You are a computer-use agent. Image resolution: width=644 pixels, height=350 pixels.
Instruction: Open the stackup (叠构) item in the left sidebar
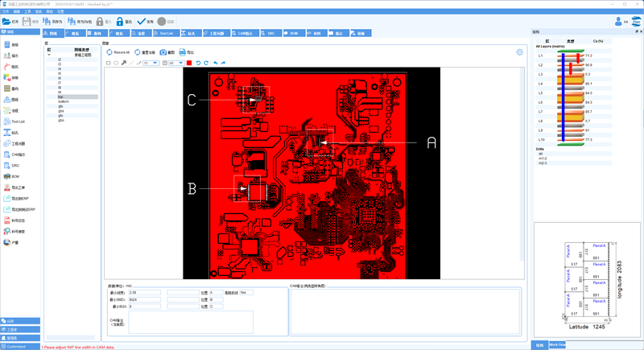[11, 89]
